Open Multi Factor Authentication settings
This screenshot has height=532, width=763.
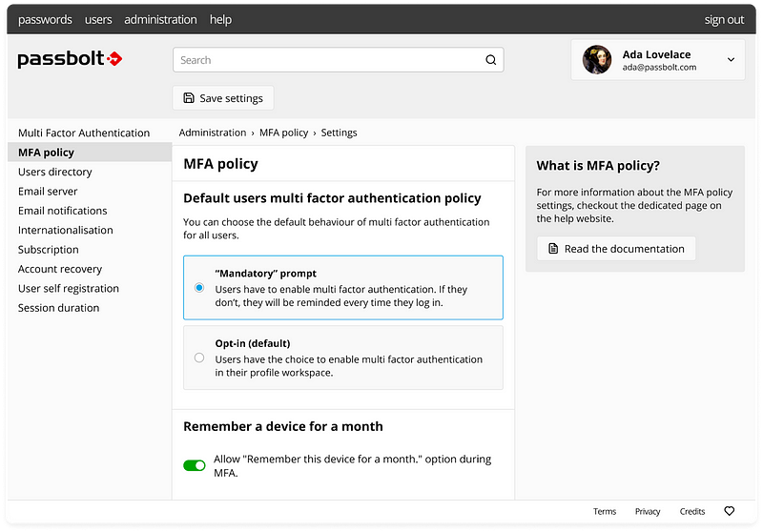pos(84,133)
